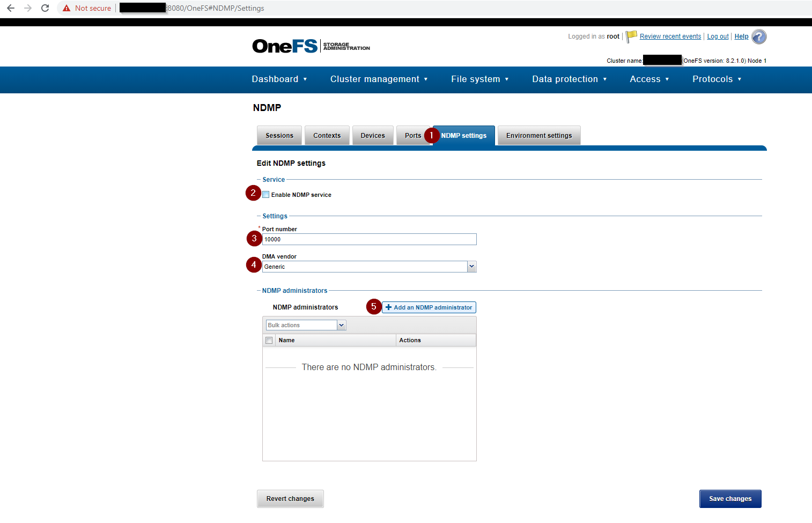Screen dimensions: 812x523
Task: Open the Help question-mark icon
Action: [x=758, y=36]
